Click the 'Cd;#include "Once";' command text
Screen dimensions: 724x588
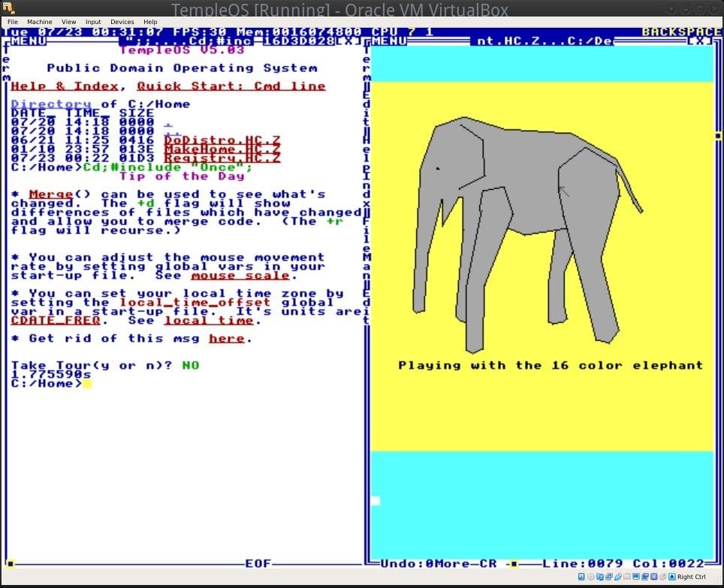[167, 167]
